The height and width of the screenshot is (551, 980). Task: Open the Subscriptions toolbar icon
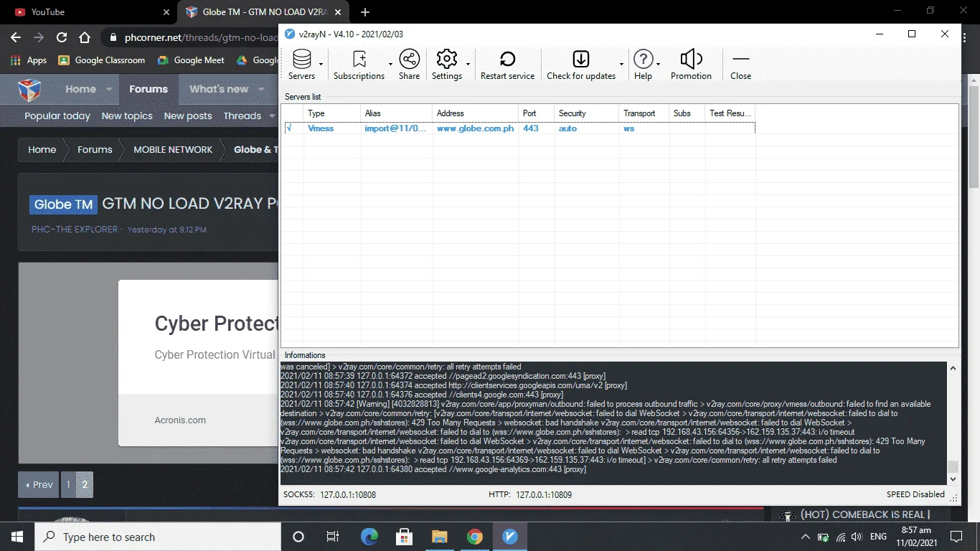[359, 60]
